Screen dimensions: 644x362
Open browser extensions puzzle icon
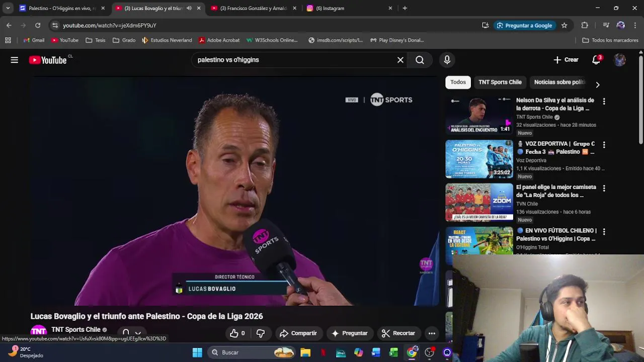click(585, 25)
